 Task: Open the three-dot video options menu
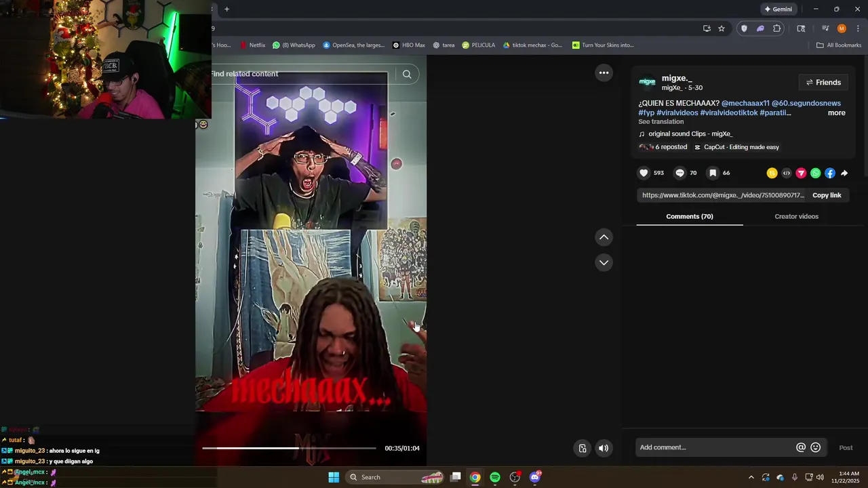604,73
